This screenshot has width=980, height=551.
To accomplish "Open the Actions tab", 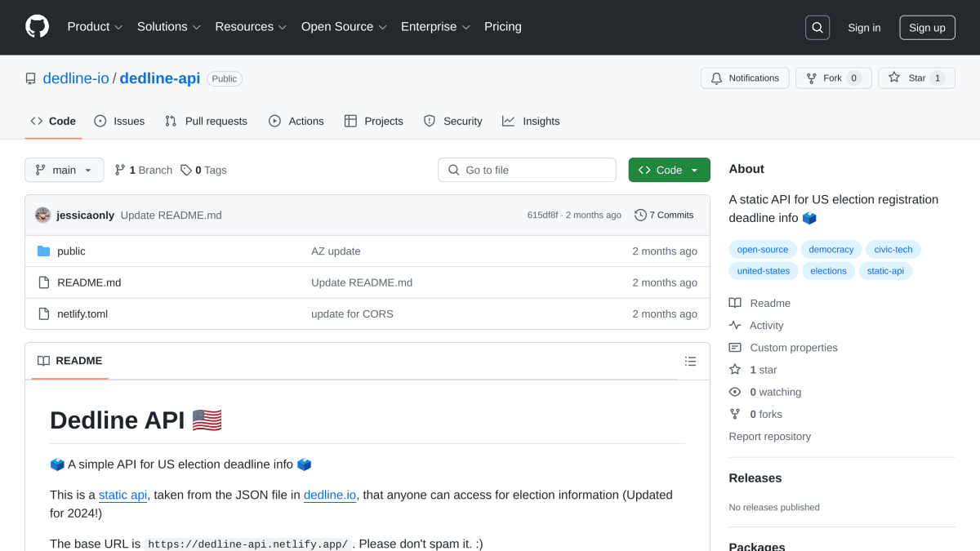I will (x=296, y=121).
